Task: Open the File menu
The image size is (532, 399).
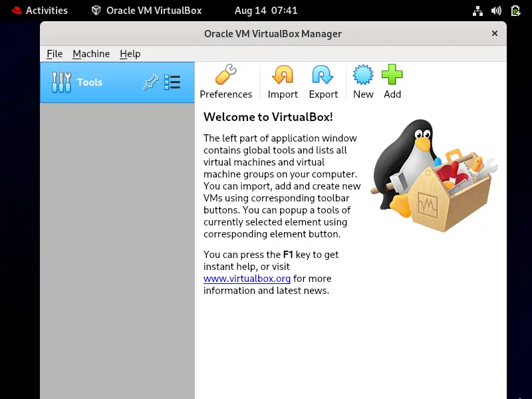Action: pyautogui.click(x=55, y=54)
